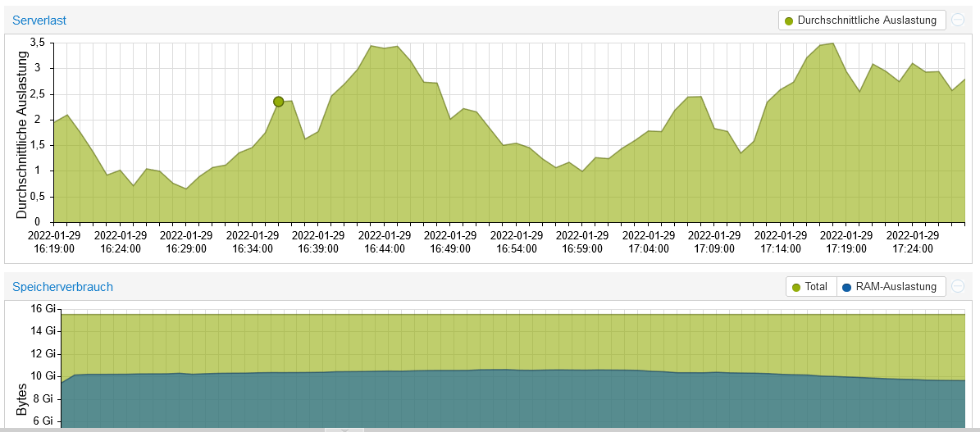The width and height of the screenshot is (980, 432).
Task: Click the x-axis label 2022-01-29 17:24:00
Action: pyautogui.click(x=913, y=242)
